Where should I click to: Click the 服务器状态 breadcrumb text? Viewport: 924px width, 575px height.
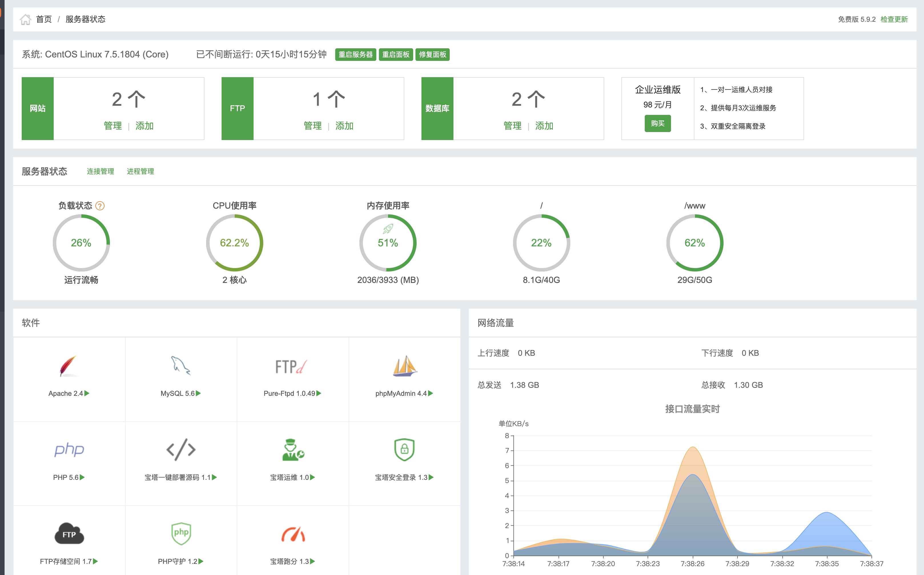[x=85, y=19]
